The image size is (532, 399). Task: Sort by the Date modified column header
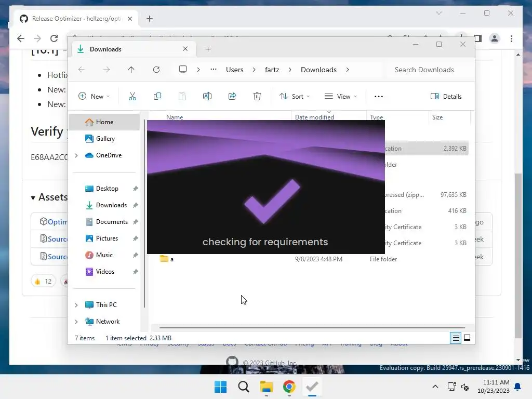pyautogui.click(x=314, y=117)
